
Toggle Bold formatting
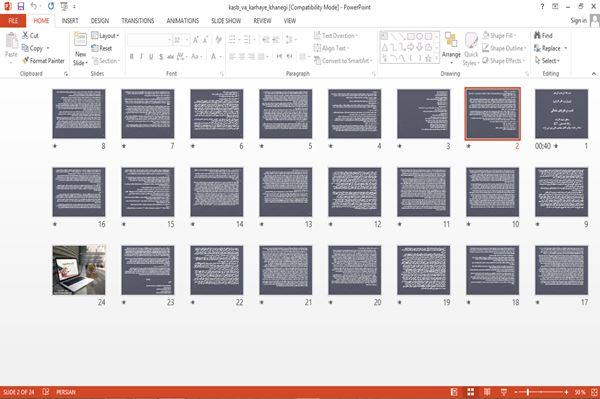[132, 57]
